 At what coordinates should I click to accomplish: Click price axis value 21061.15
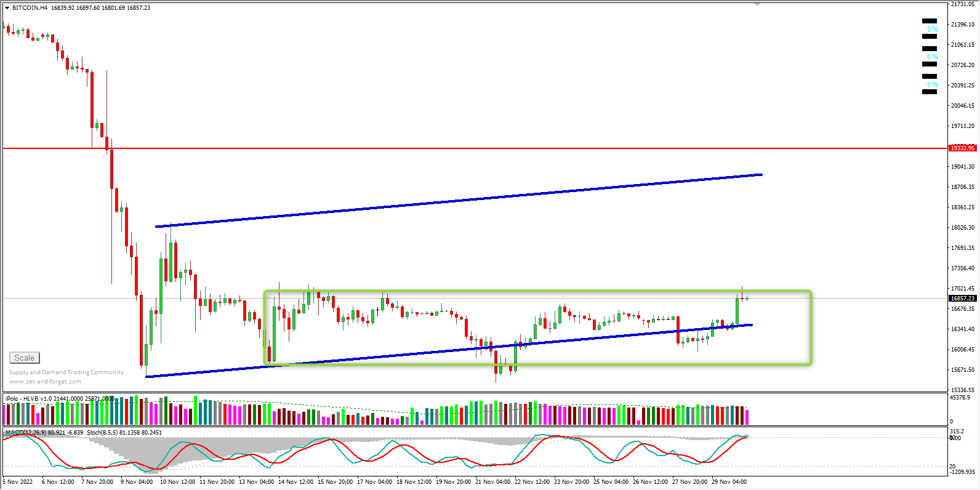coord(963,45)
